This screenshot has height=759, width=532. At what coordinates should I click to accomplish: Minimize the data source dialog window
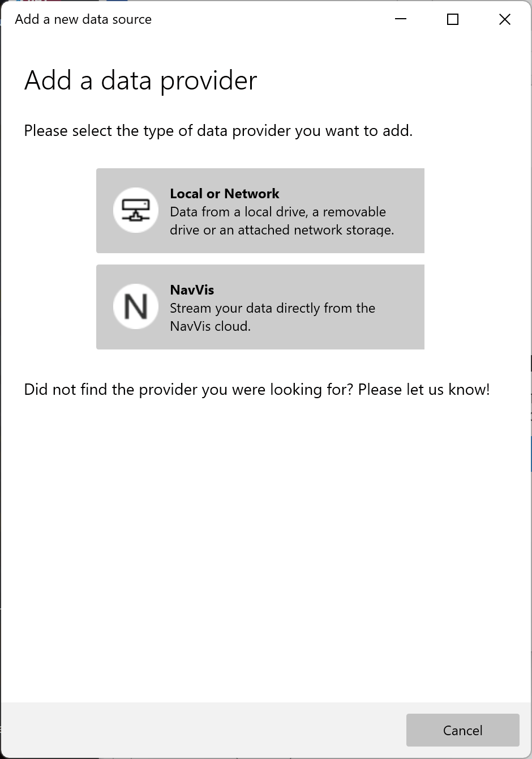pyautogui.click(x=401, y=19)
